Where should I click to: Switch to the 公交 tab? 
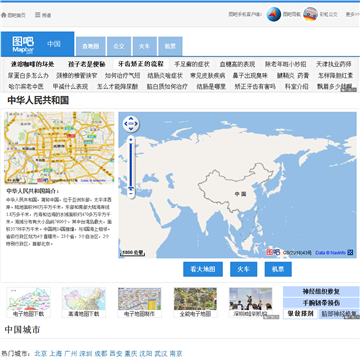click(119, 46)
